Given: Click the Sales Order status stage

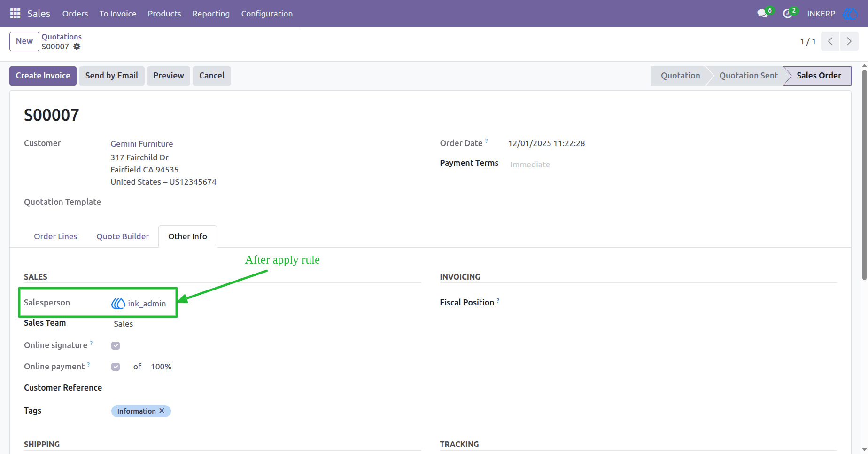Looking at the screenshot, I should [x=819, y=76].
